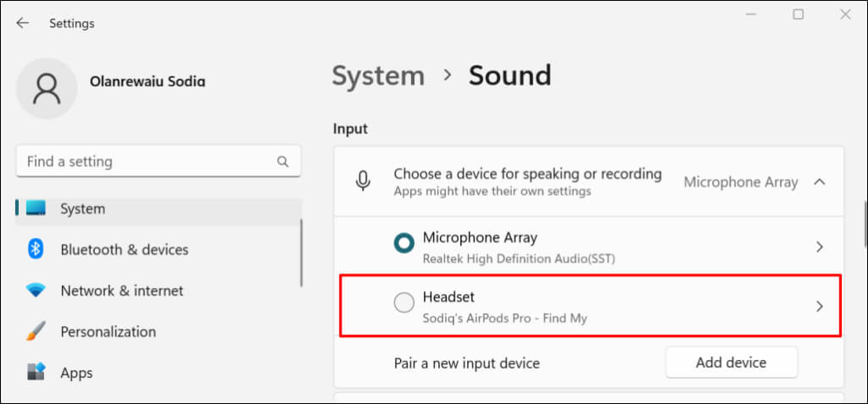This screenshot has width=868, height=404.
Task: Select the Headset radio button
Action: pyautogui.click(x=404, y=302)
